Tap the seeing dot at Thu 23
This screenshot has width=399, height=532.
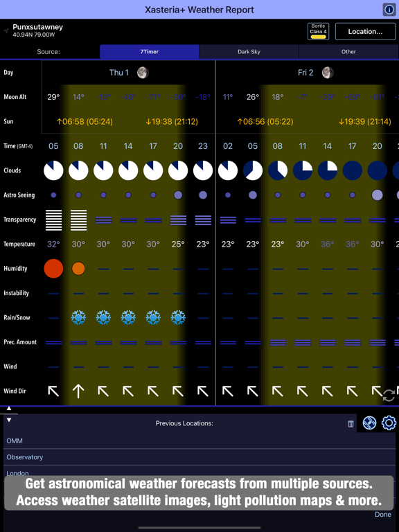tap(203, 195)
